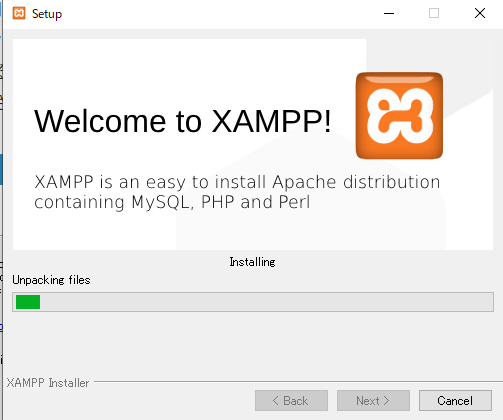Click the disabled Back button
This screenshot has height=420, width=503.
(291, 400)
